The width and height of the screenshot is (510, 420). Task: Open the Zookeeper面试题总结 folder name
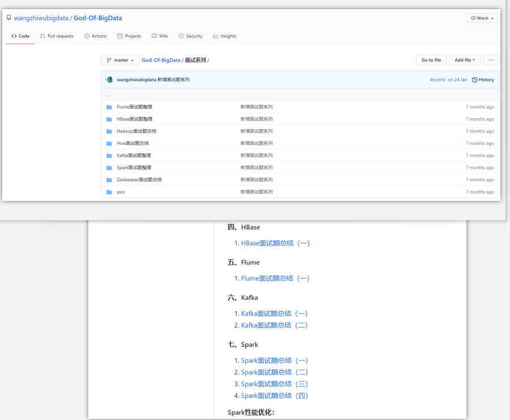click(139, 179)
